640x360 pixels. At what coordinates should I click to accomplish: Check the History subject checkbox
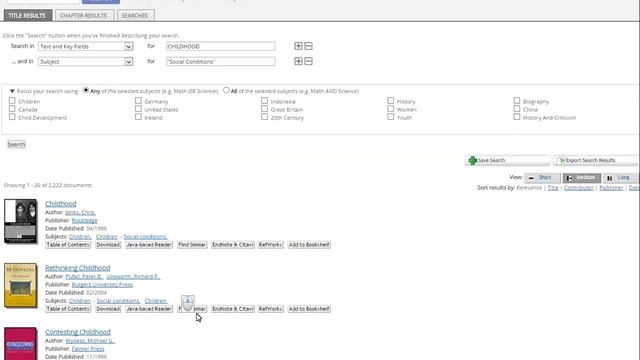pos(391,101)
